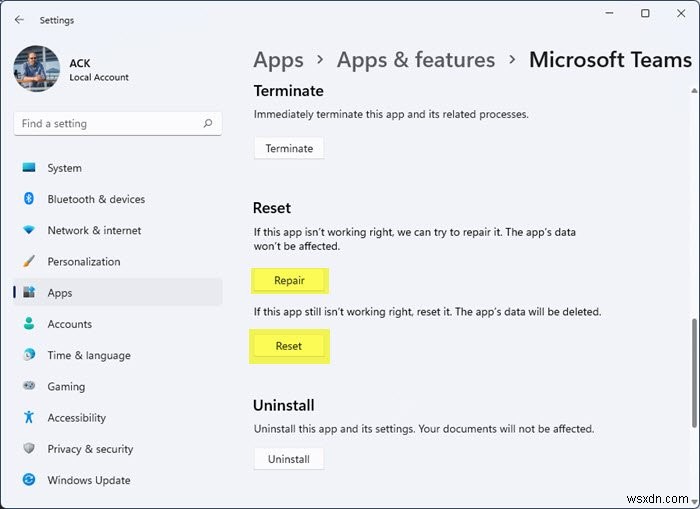700x509 pixels.
Task: Click the Local Account label
Action: [x=99, y=77]
